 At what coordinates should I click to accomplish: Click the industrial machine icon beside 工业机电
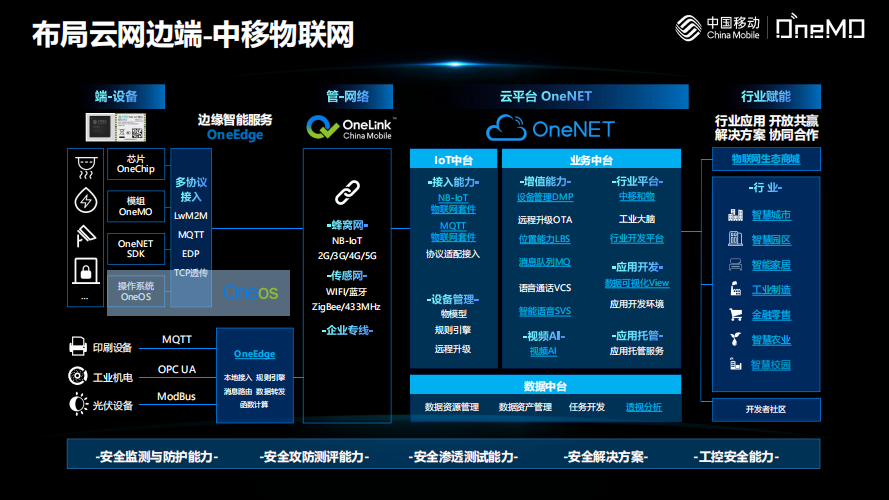78,375
